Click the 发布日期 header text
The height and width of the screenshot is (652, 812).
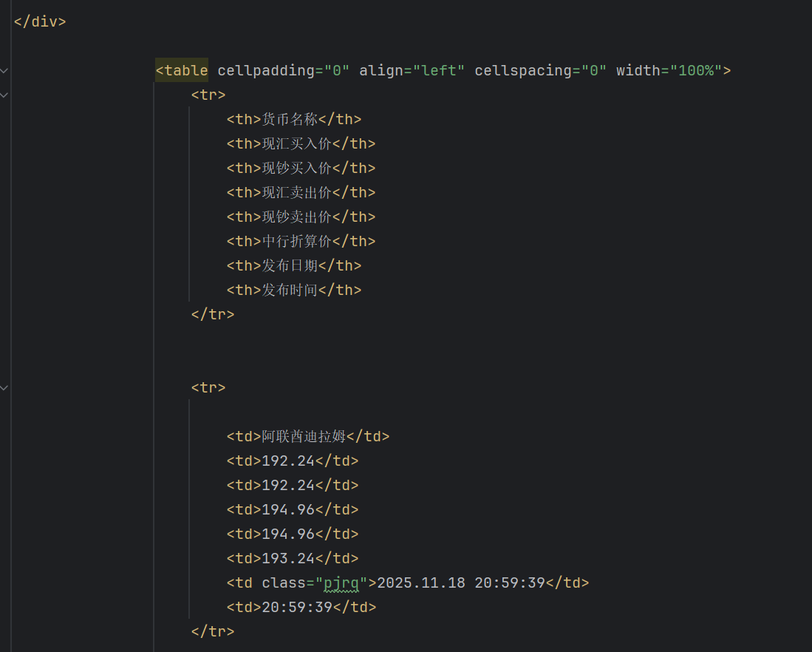(290, 266)
